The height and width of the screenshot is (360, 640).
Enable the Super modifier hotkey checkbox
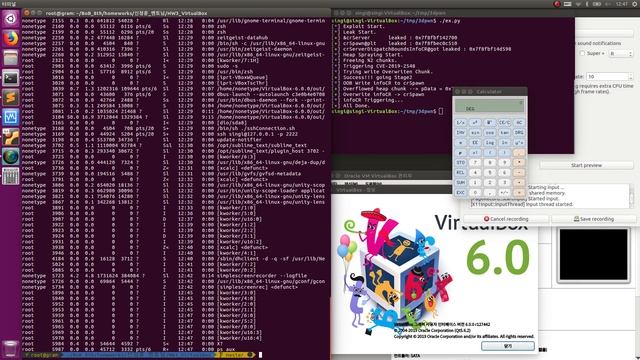point(582,53)
